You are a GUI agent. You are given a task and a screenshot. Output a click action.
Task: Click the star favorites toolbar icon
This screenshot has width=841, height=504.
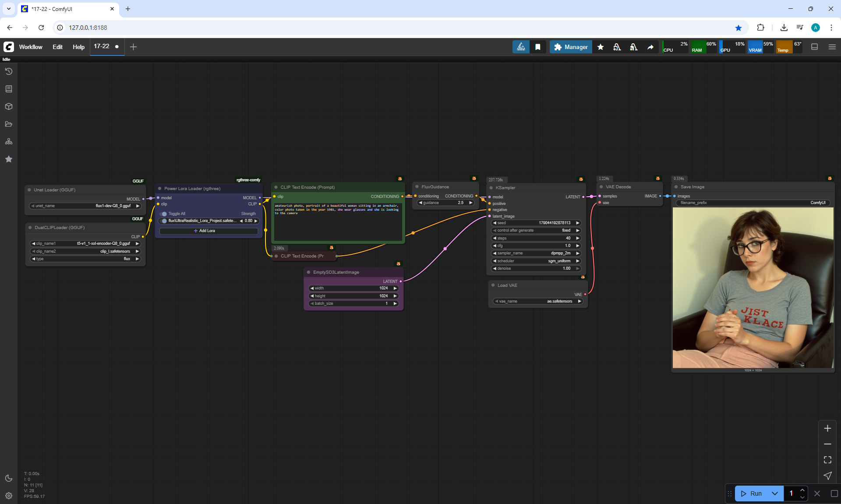(x=601, y=47)
